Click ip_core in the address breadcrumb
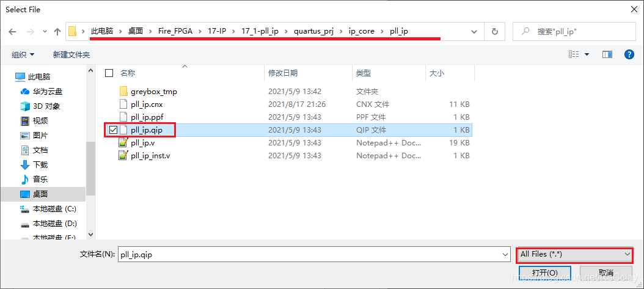The height and width of the screenshot is (289, 644). (362, 31)
